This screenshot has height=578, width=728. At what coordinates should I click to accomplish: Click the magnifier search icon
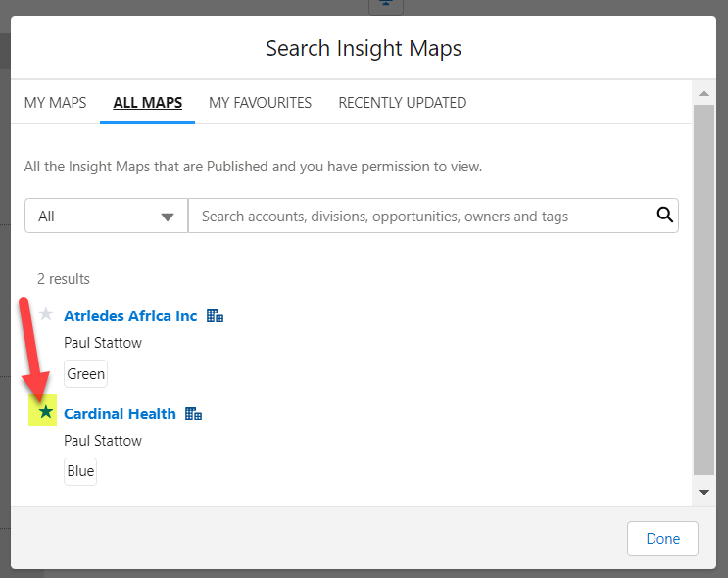point(664,216)
